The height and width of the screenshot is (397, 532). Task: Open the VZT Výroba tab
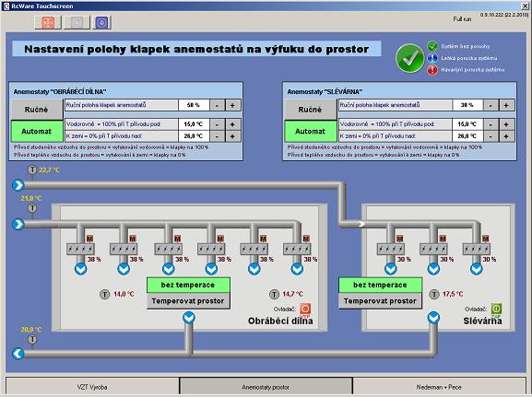(92, 387)
